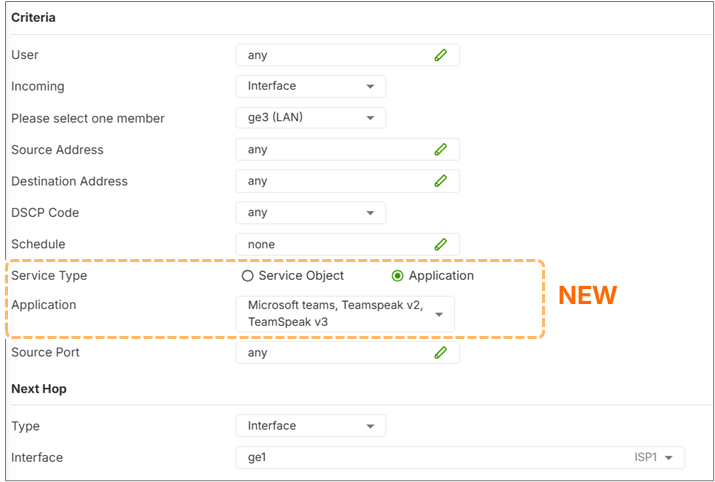Open the Schedule editor pencil icon
The width and height of the screenshot is (715, 482).
[x=440, y=244]
